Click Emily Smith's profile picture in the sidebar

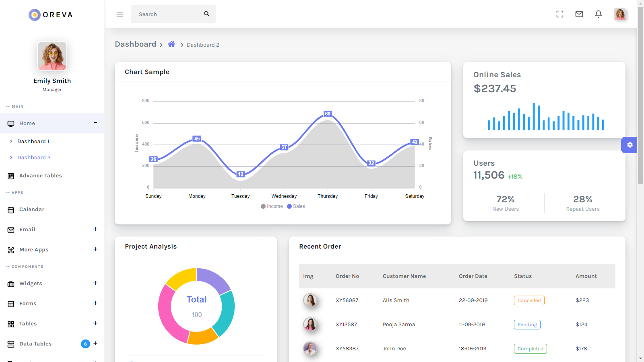click(52, 56)
